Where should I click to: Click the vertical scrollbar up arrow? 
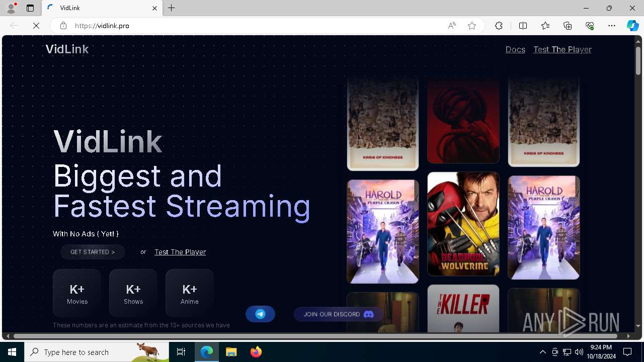point(638,41)
